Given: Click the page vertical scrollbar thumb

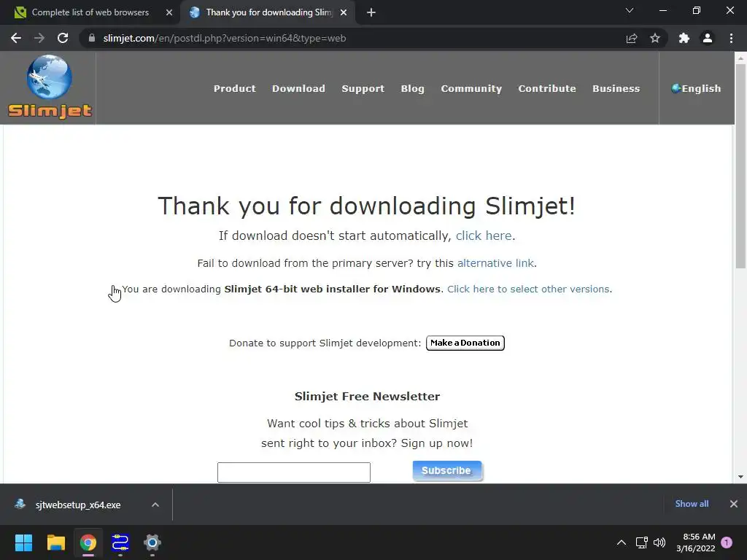Looking at the screenshot, I should point(740,166).
